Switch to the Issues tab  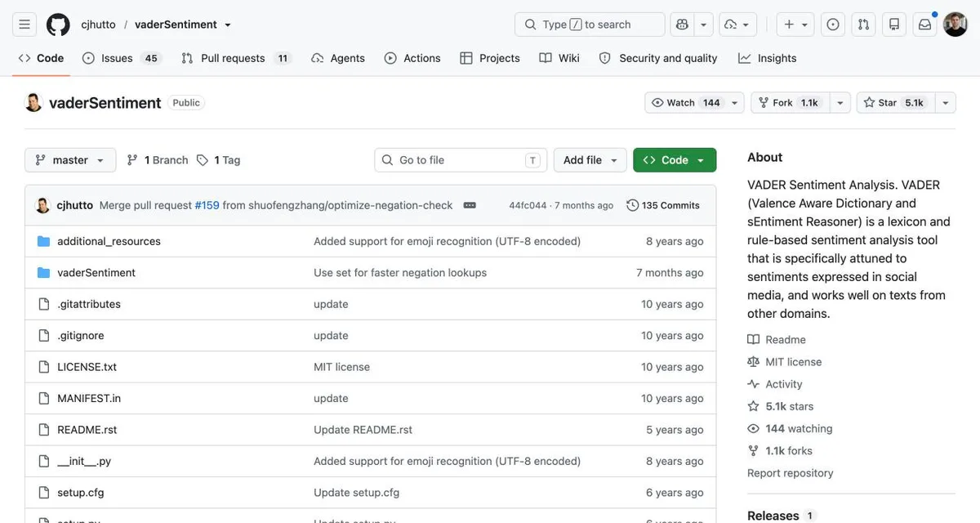[122, 58]
